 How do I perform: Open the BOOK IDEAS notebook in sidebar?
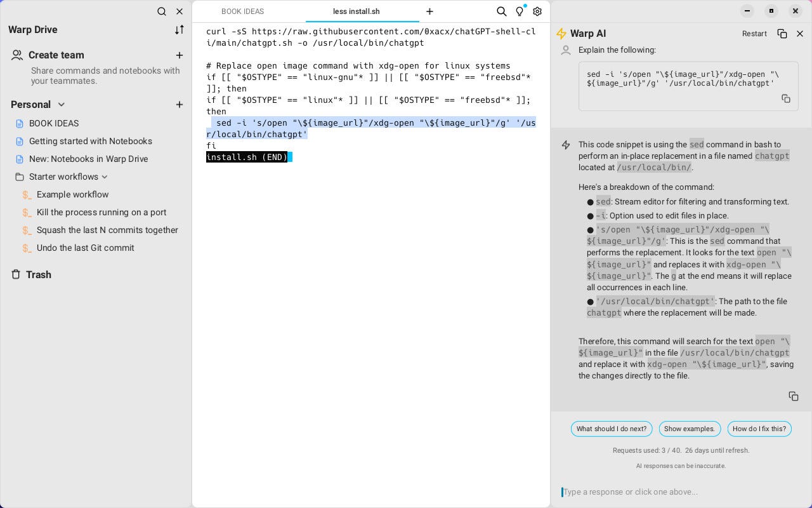tap(54, 123)
